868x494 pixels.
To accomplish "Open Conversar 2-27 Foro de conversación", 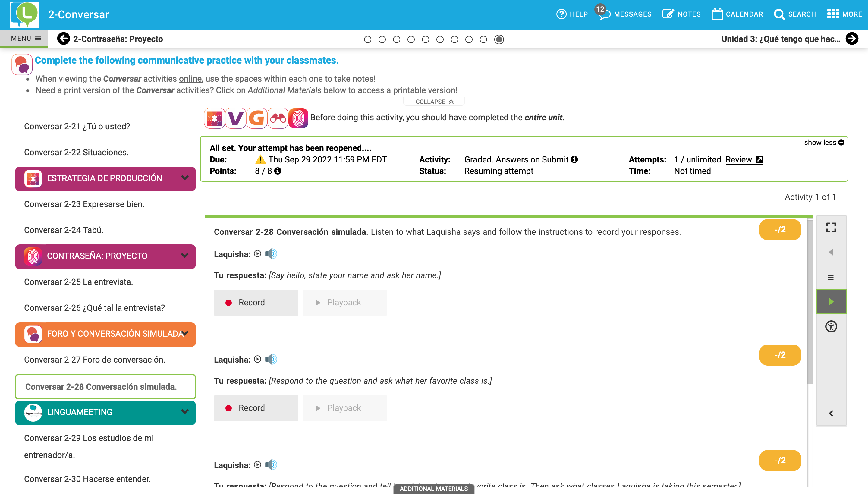I will point(95,360).
